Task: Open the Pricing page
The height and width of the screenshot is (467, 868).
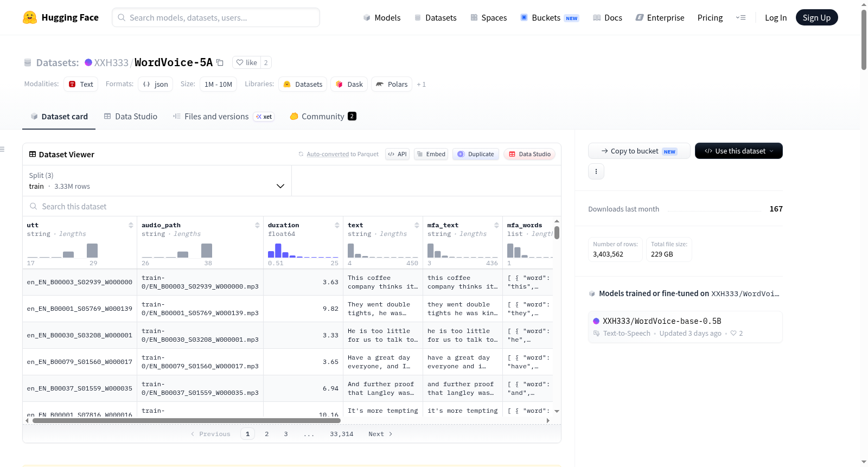Action: coord(710,17)
